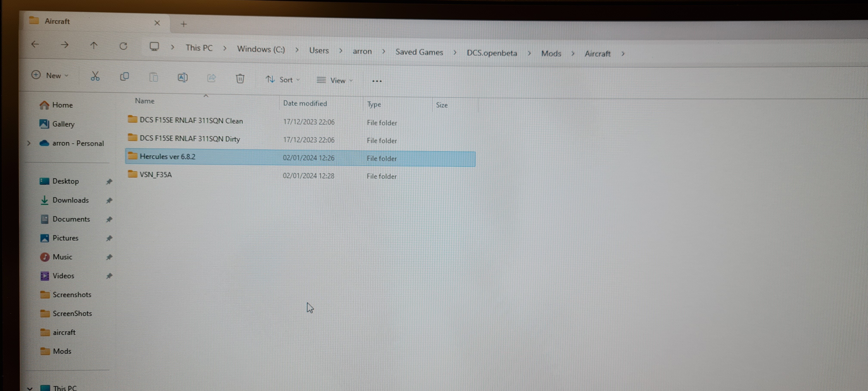Go back with the Back arrow
This screenshot has width=868, height=391.
[x=35, y=44]
